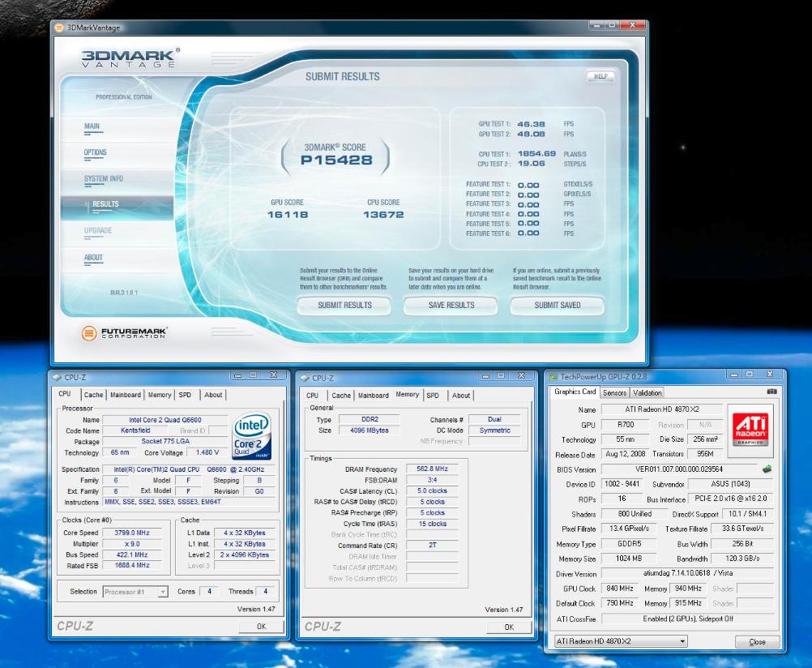Click the CAS# Latency 5.0 clocks field

pos(432,490)
